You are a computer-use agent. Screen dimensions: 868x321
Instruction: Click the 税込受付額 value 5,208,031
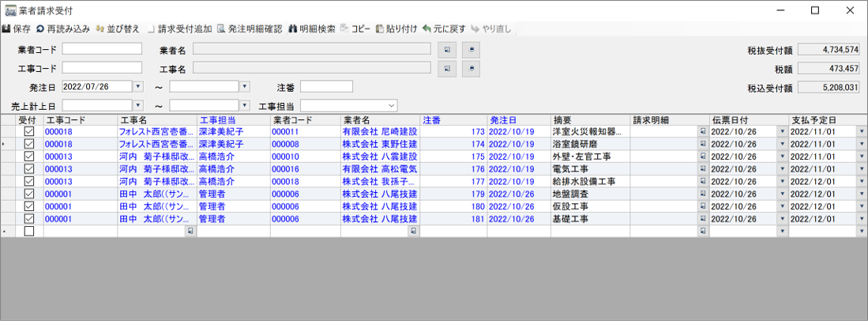(829, 88)
